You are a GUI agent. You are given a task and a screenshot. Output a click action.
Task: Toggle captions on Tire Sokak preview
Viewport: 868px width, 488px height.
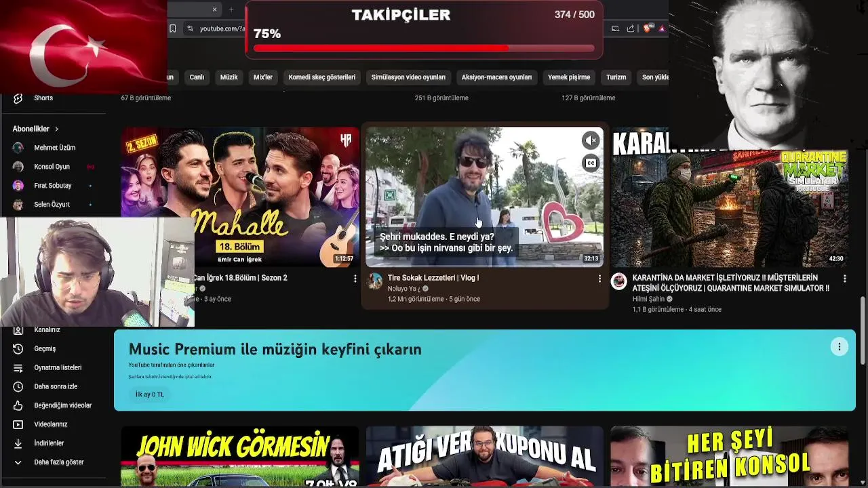tap(591, 163)
